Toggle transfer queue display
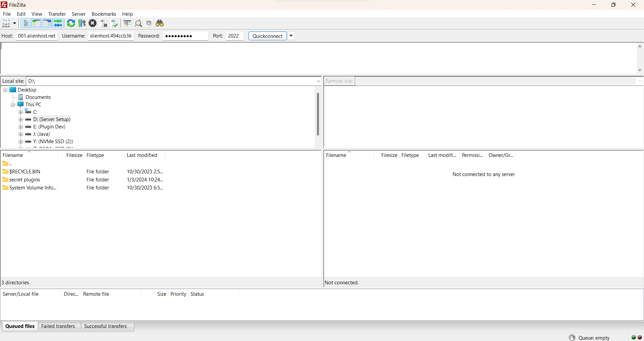Image resolution: width=644 pixels, height=341 pixels. click(x=58, y=23)
